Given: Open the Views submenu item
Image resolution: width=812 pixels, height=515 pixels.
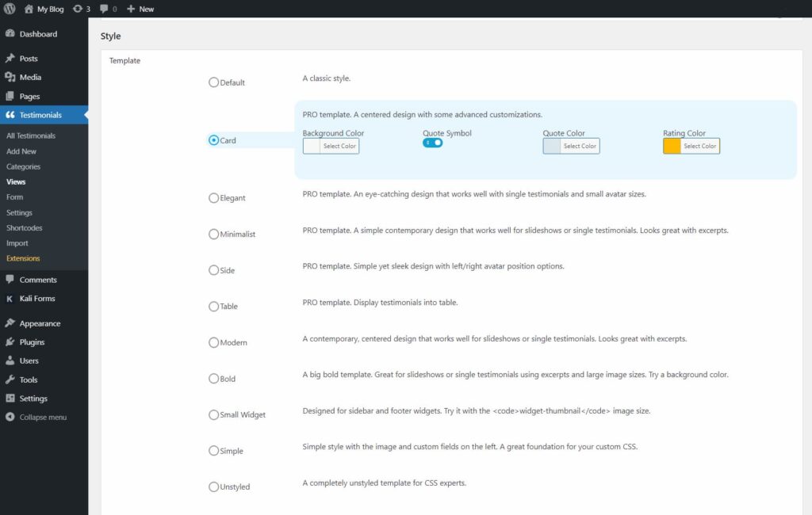Looking at the screenshot, I should coord(16,181).
